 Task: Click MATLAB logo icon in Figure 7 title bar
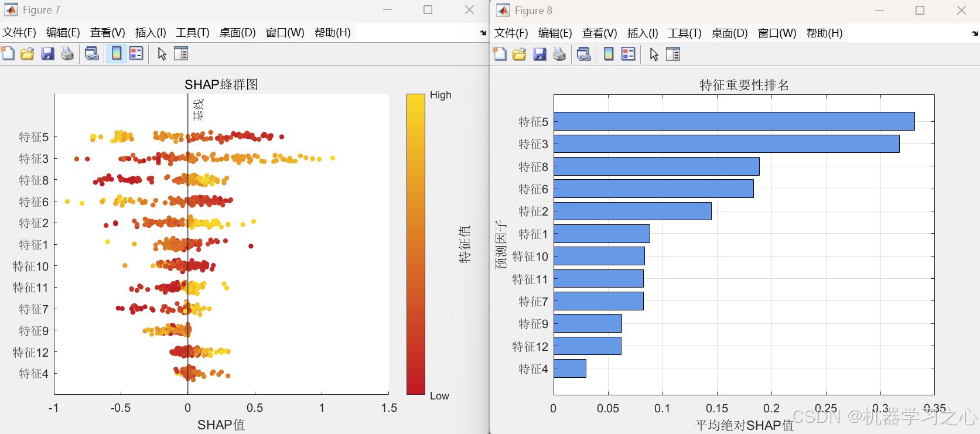click(11, 10)
